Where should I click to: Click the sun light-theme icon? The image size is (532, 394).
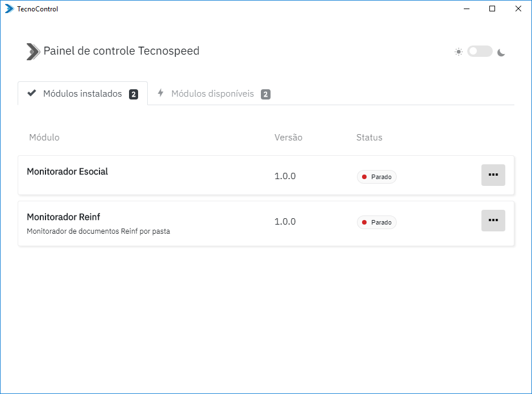coord(458,52)
